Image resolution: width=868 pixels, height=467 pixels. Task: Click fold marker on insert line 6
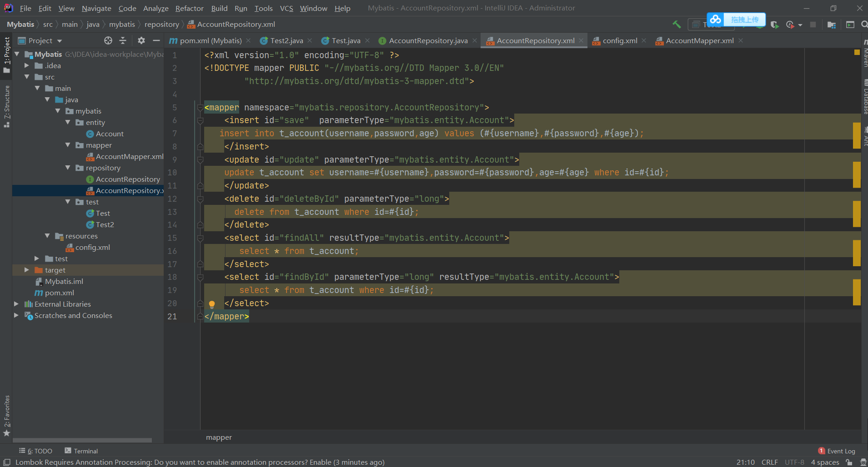tap(200, 120)
